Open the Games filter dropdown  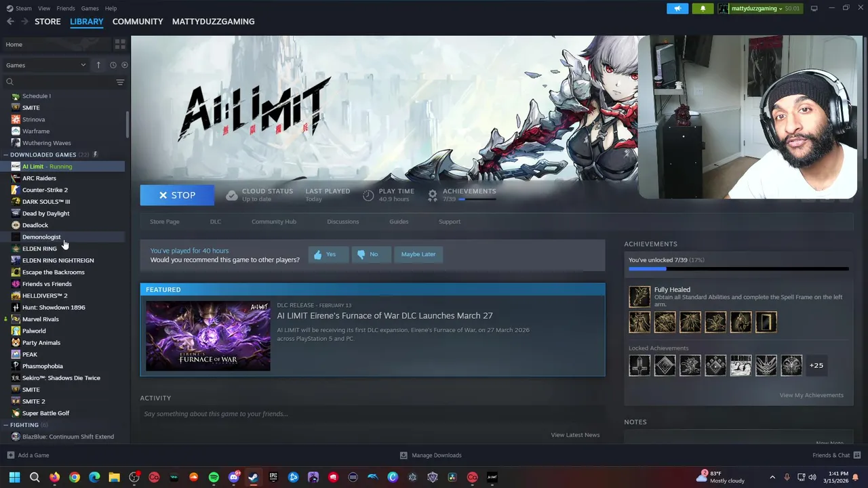[46, 65]
